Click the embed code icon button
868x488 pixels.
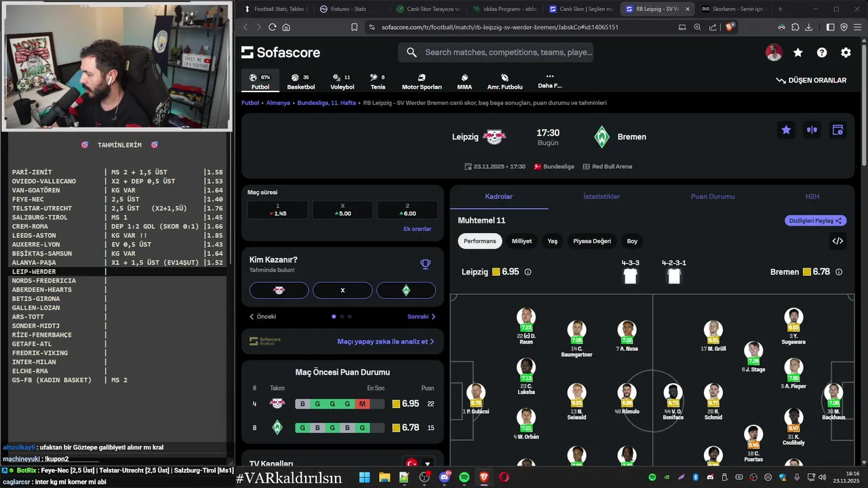[x=837, y=241]
